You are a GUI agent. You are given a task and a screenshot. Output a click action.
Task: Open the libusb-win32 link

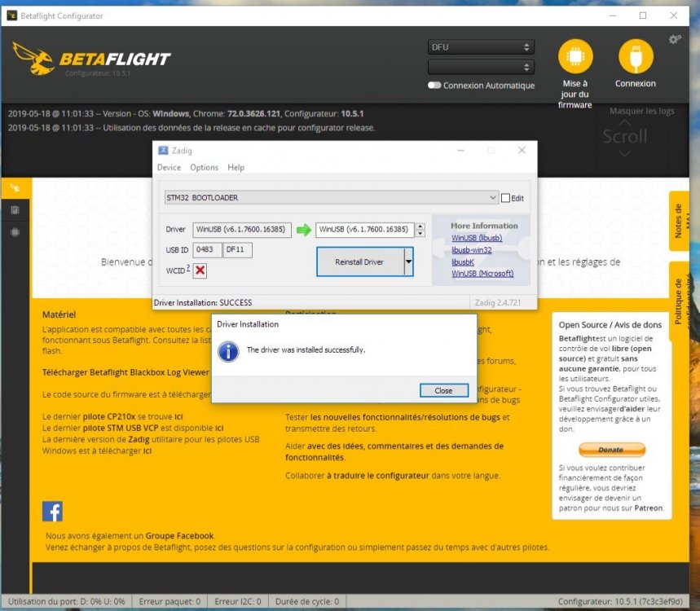(x=472, y=250)
